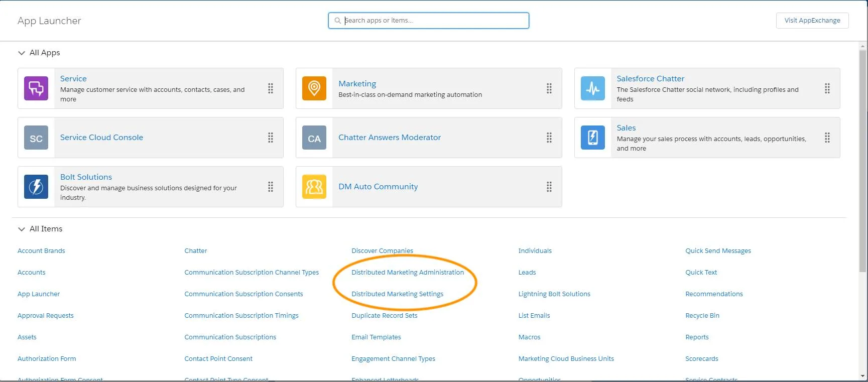Open the Service app icon
The image size is (868, 382).
click(x=36, y=88)
